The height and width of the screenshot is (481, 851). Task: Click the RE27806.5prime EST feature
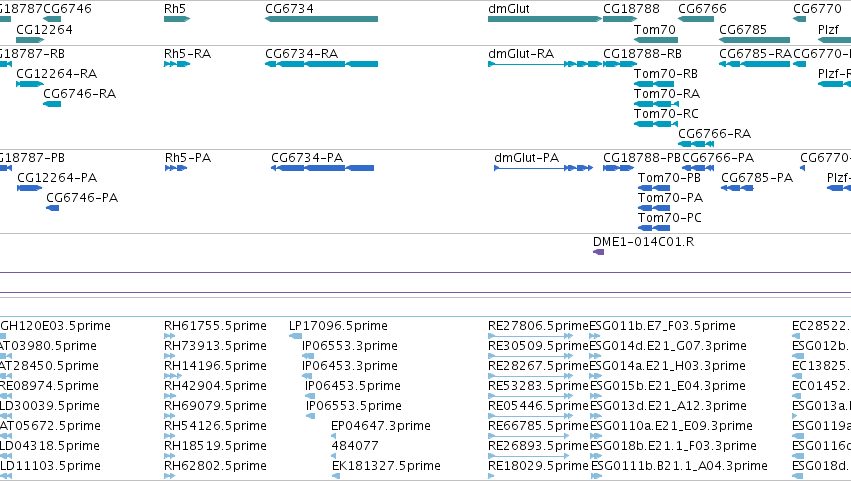(x=530, y=336)
